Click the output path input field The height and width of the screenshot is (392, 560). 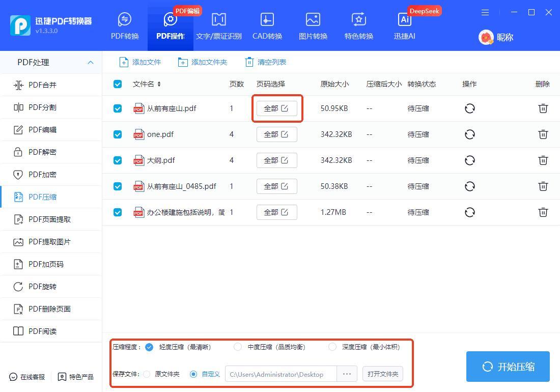[x=280, y=374]
